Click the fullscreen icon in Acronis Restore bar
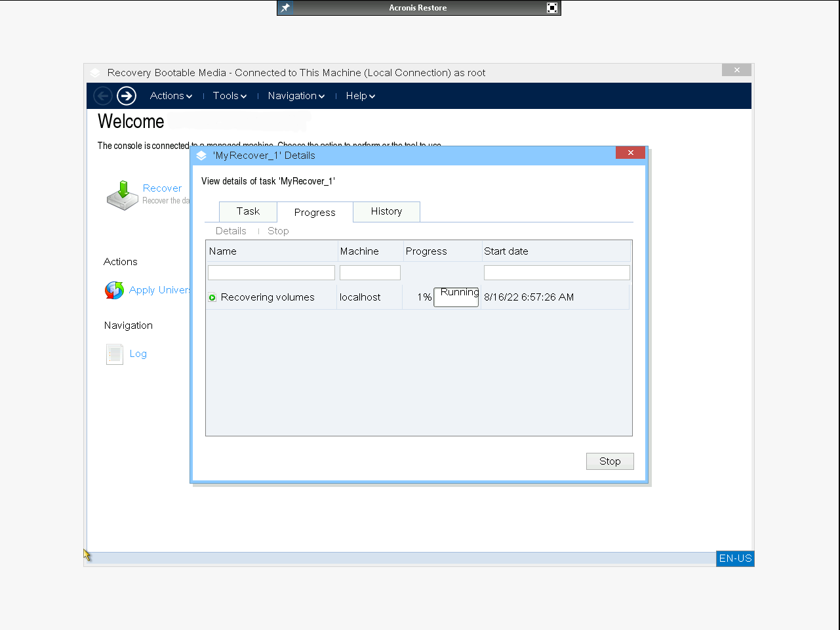The width and height of the screenshot is (840, 630). [552, 8]
